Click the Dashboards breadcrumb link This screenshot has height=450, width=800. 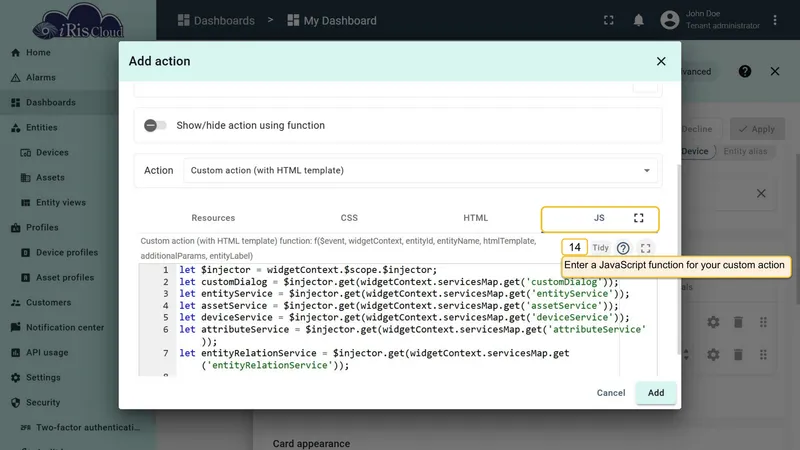point(216,20)
